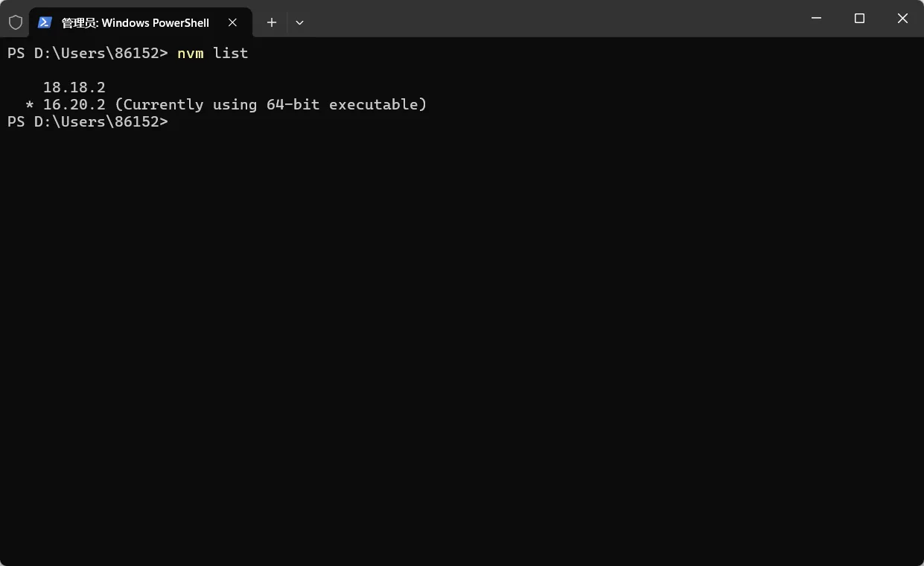Click the 16.20.2 version number
The image size is (924, 566).
(x=74, y=104)
